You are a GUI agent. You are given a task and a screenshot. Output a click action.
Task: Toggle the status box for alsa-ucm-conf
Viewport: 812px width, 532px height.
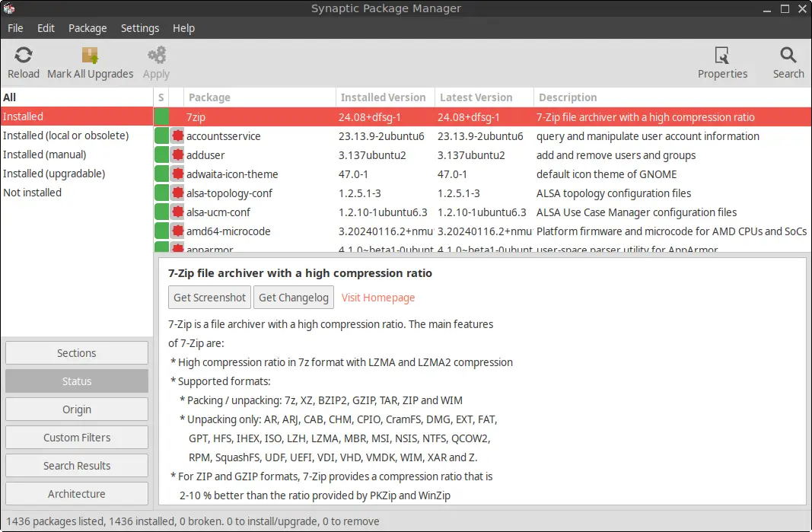(x=161, y=212)
